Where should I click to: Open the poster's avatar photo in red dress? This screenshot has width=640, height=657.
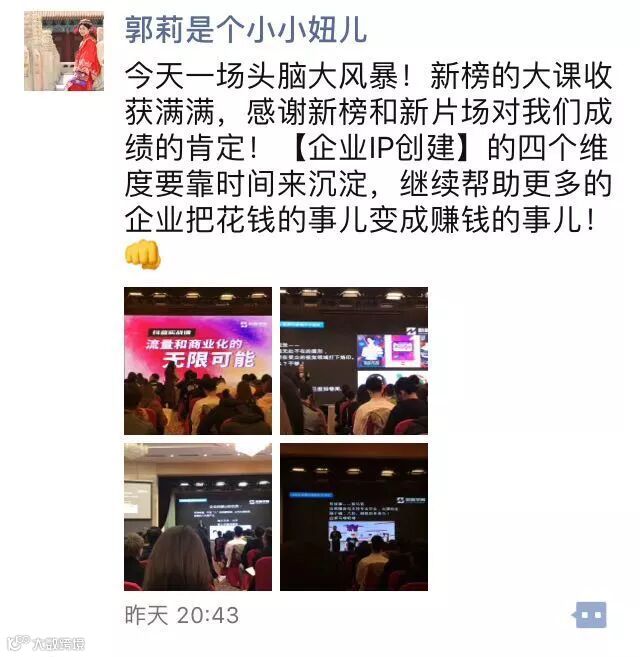click(64, 51)
